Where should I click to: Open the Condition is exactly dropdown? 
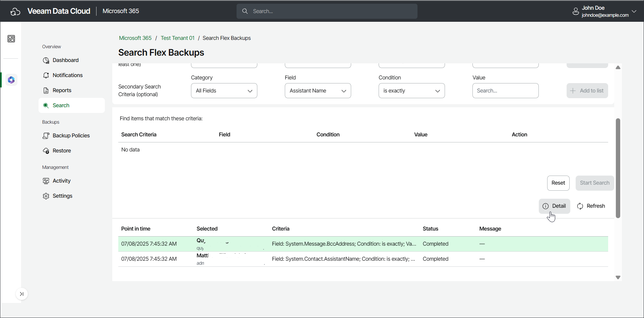coord(412,91)
